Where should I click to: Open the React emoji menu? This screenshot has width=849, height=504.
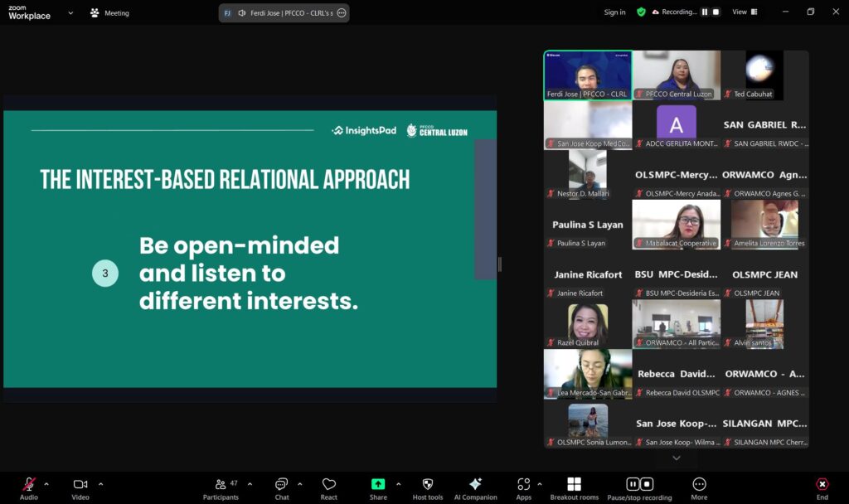[328, 488]
